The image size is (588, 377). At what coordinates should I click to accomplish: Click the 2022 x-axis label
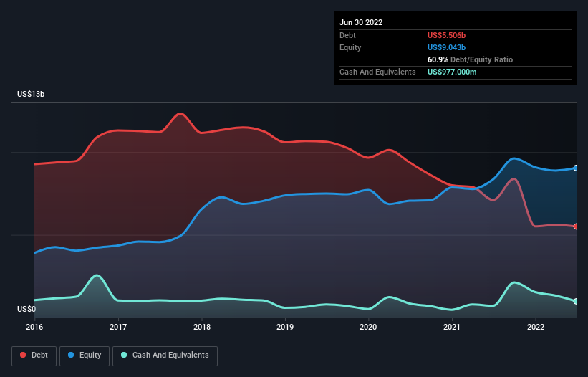[536, 327]
